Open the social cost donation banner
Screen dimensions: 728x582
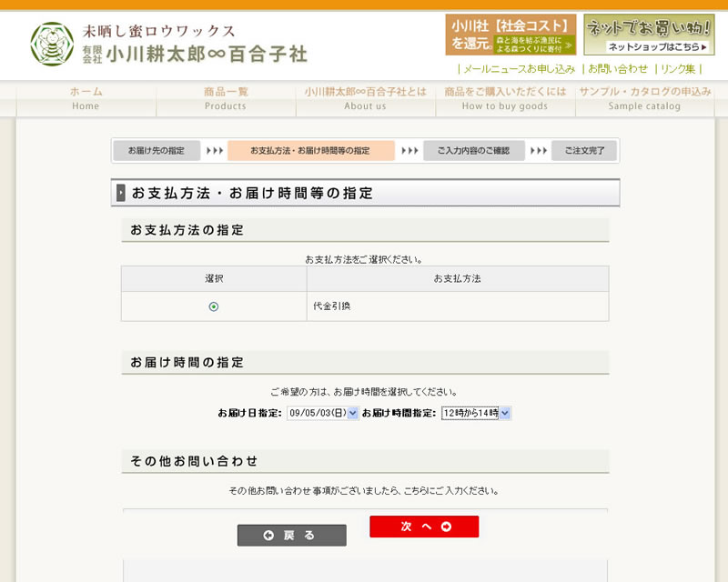click(511, 35)
